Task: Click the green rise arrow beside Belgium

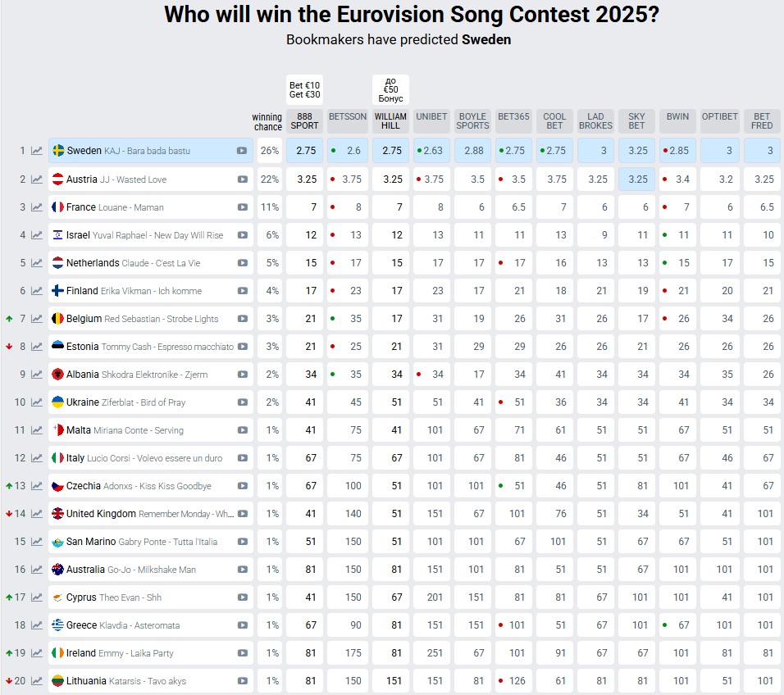Action: [11, 318]
